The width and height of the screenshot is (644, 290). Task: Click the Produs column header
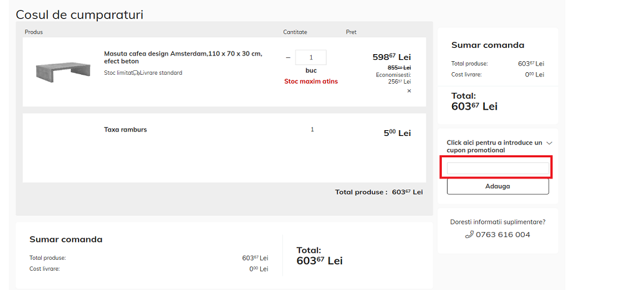coord(33,32)
